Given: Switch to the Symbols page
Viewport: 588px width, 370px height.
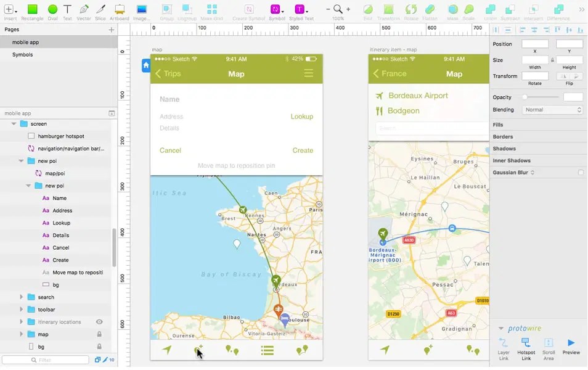Looking at the screenshot, I should tap(23, 54).
